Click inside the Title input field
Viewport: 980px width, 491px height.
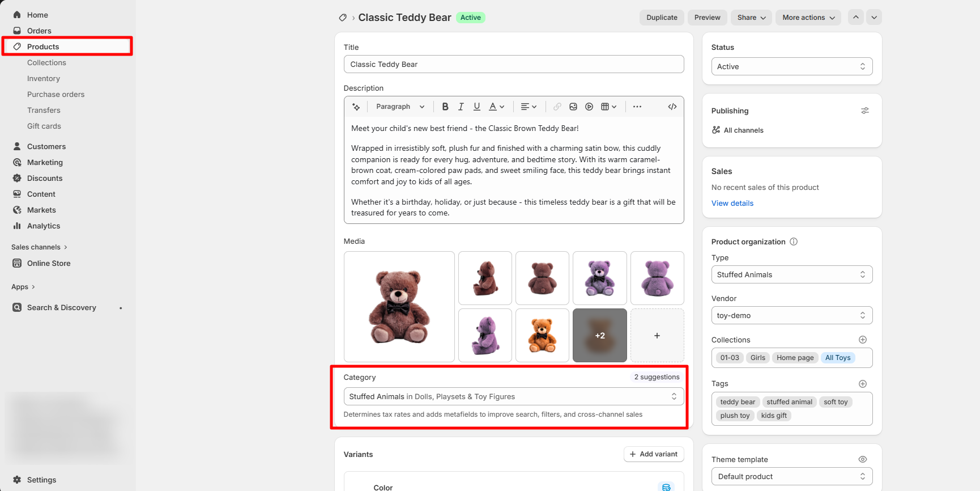514,64
